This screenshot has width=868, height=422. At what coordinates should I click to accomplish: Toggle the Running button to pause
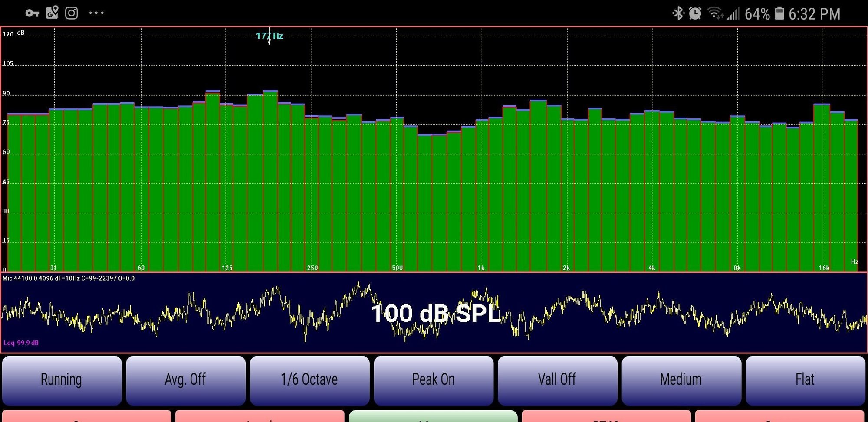(x=62, y=380)
